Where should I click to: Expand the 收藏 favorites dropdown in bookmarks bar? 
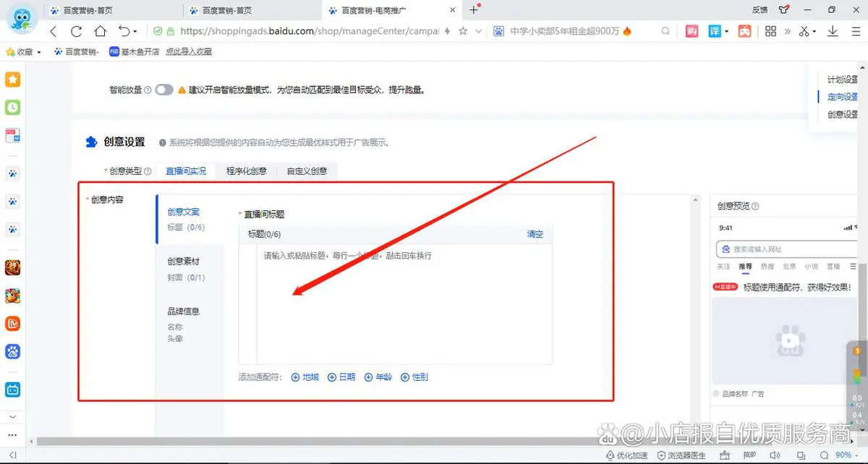(x=38, y=52)
